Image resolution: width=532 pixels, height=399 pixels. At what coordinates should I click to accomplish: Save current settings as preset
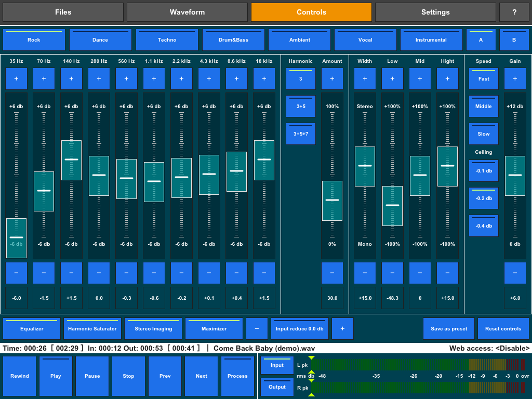[x=448, y=328]
